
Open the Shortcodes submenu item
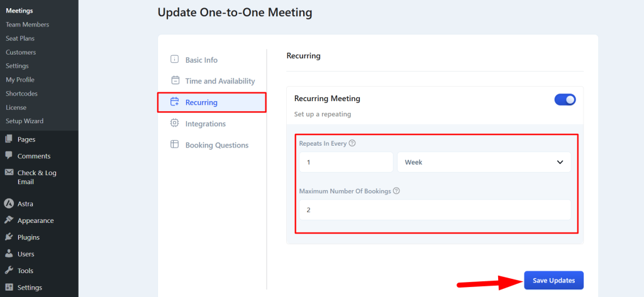21,94
